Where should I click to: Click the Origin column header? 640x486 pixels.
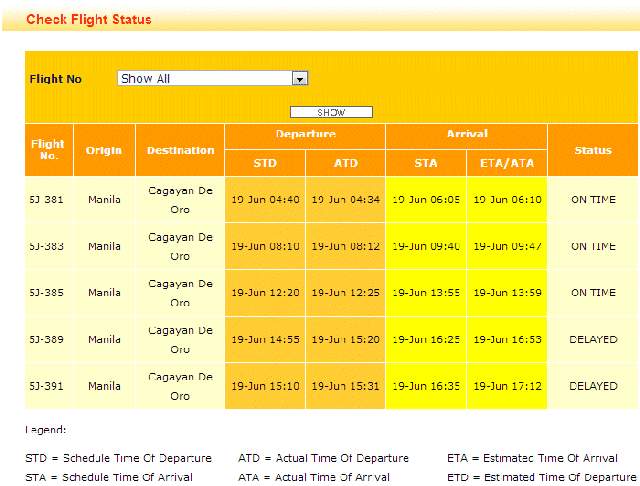point(104,150)
